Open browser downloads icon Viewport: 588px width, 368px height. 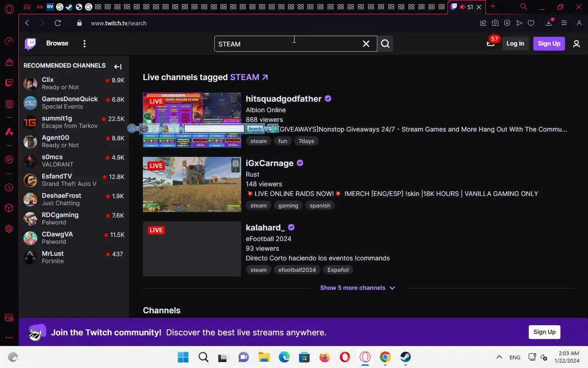point(549,23)
